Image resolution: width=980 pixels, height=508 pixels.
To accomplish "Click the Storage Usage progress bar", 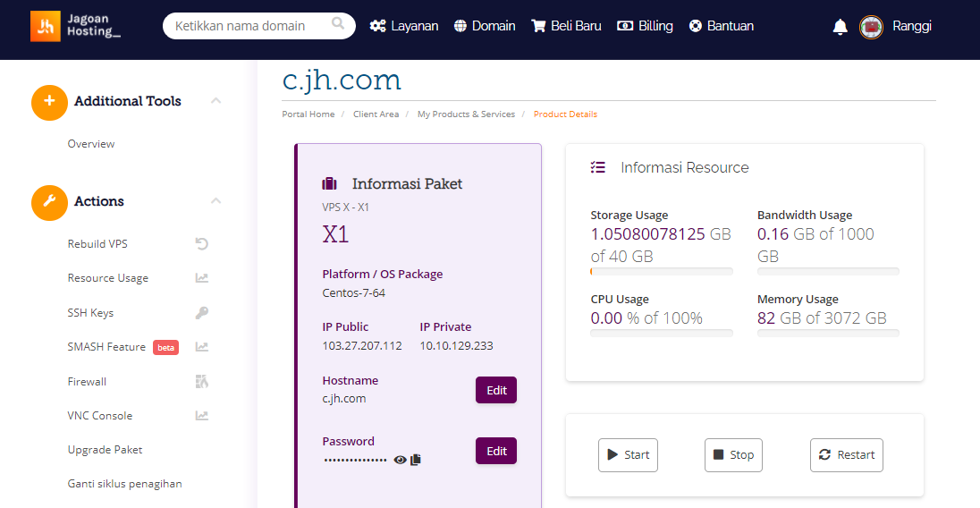I will 662,272.
